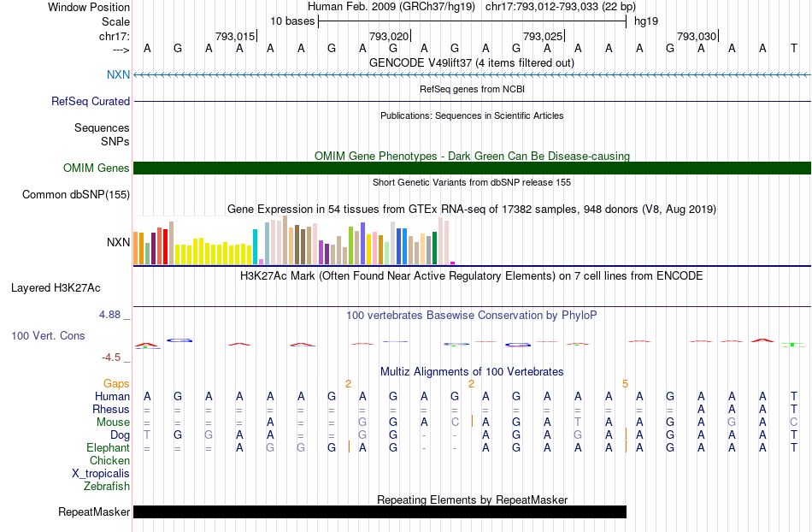Click the ---> strand direction arrow
The image size is (812, 532).
pyautogui.click(x=121, y=50)
